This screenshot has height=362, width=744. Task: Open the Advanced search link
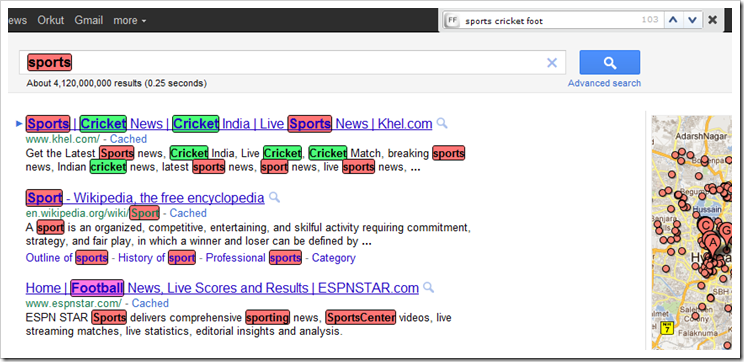point(604,83)
